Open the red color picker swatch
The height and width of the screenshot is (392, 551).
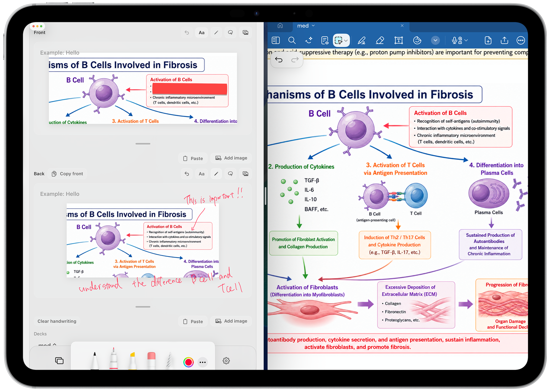(188, 362)
